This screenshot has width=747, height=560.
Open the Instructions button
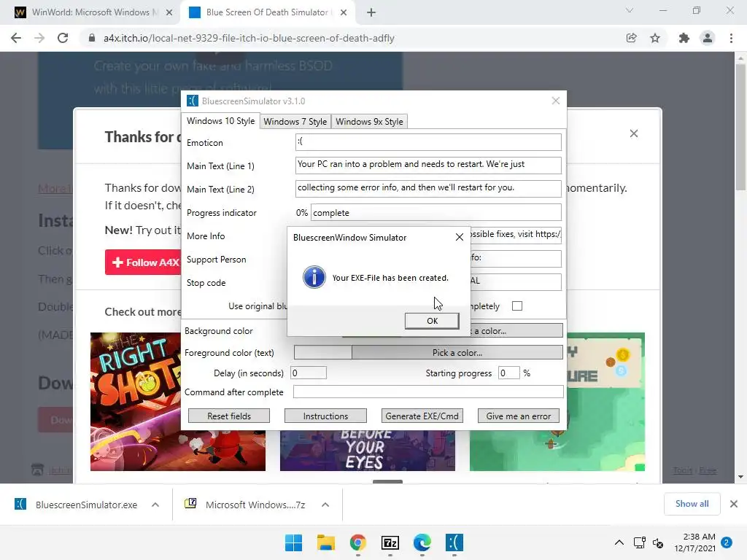pyautogui.click(x=325, y=416)
